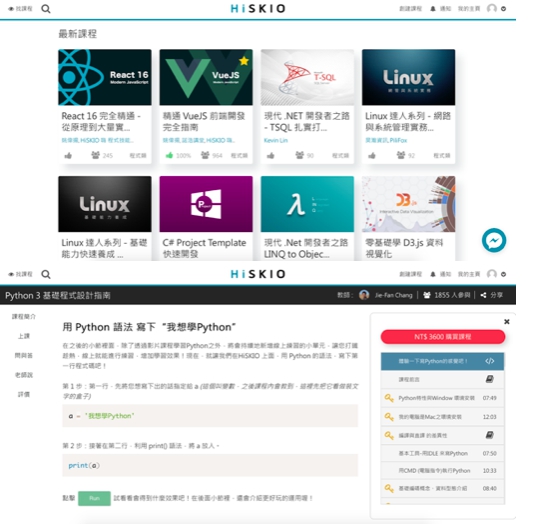Click the book icon on 課程前言 row
Screen dimensions: 538x524
490,379
